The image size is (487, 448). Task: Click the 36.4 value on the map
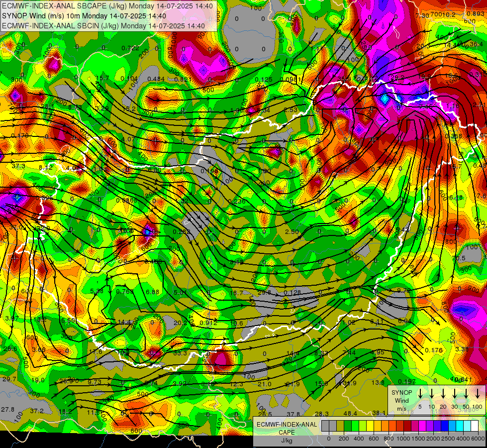476,44
